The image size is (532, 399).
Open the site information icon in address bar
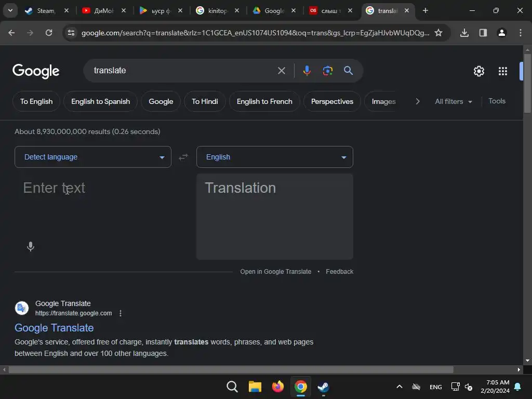click(71, 33)
